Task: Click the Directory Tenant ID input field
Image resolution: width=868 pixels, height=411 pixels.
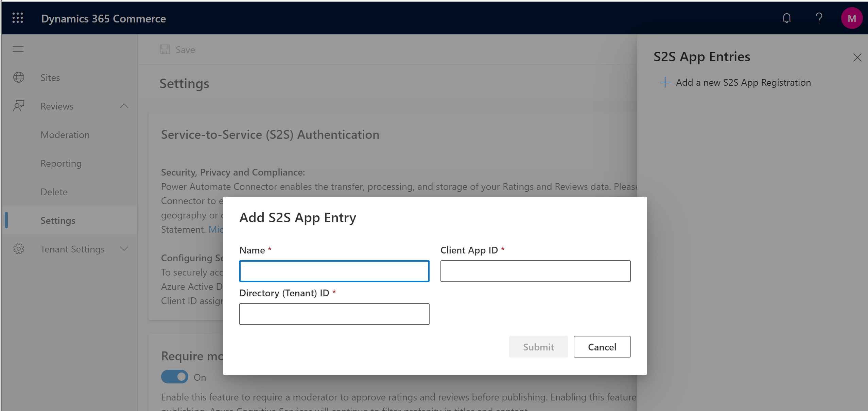Action: [x=334, y=313]
